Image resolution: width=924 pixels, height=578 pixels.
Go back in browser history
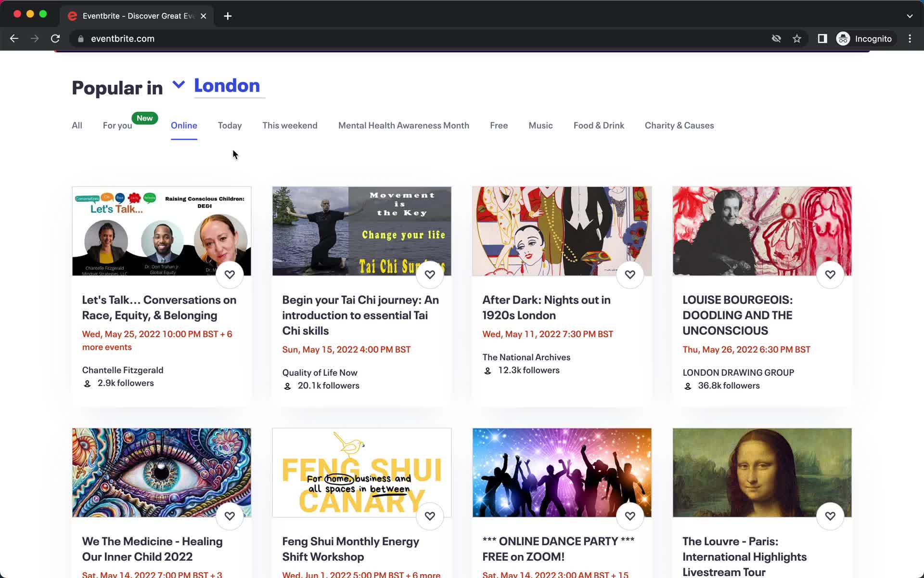tap(14, 39)
